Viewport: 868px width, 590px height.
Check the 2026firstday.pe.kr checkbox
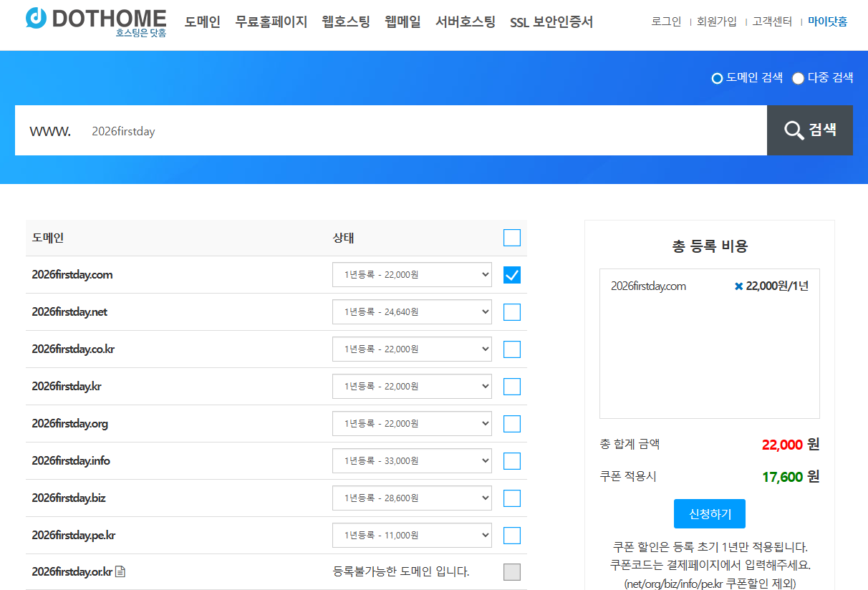click(x=511, y=534)
